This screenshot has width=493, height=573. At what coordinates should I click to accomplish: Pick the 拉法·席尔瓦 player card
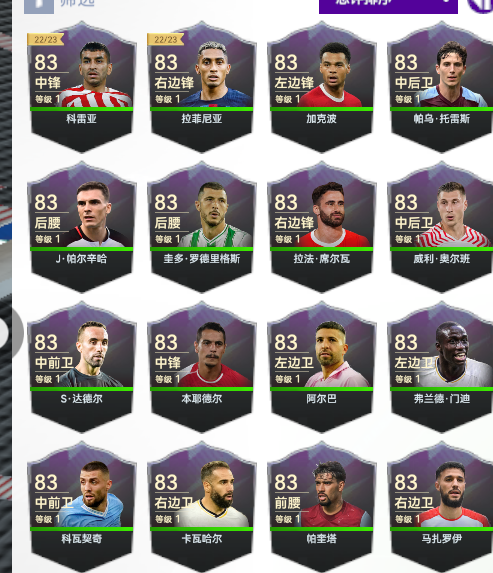[322, 227]
